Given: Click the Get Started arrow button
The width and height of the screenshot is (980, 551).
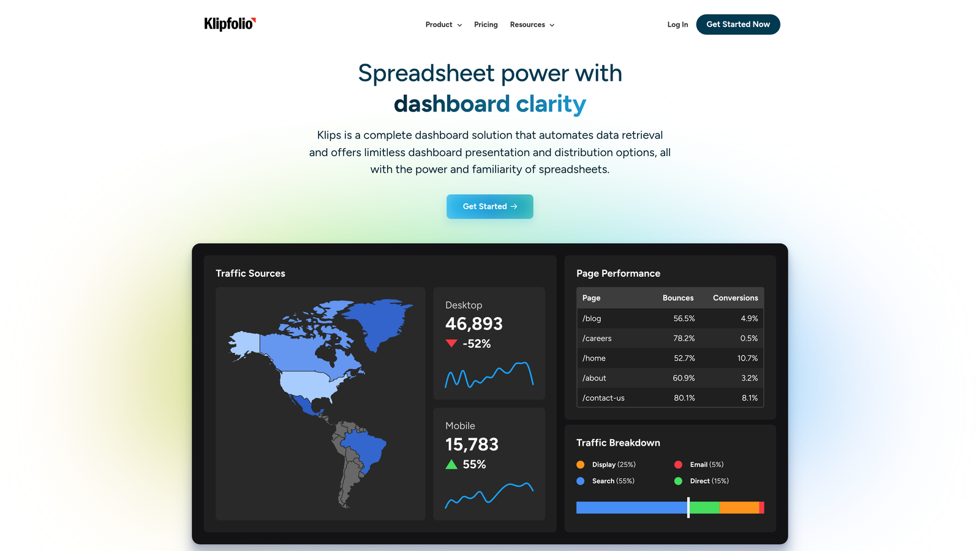Looking at the screenshot, I should (490, 206).
